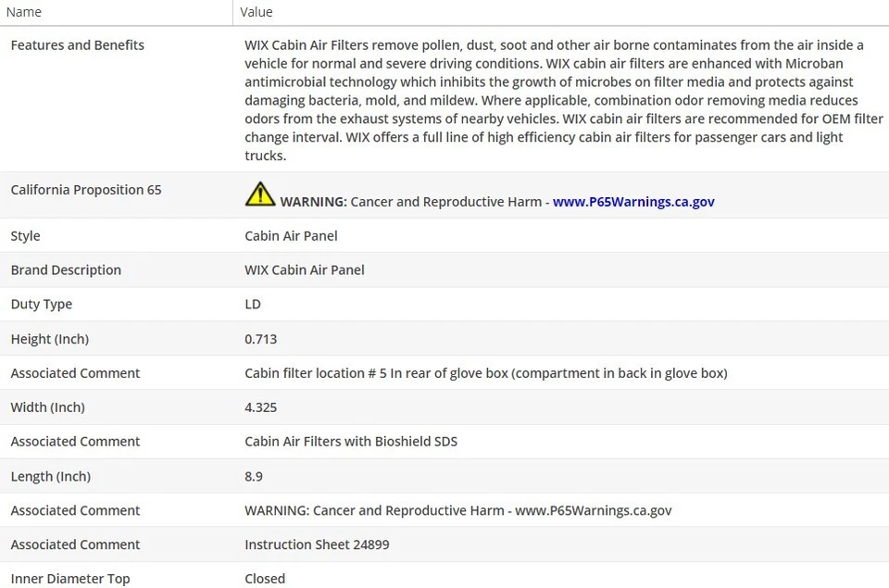The height and width of the screenshot is (588, 889).
Task: Click the Width value 4.325
Action: [261, 407]
